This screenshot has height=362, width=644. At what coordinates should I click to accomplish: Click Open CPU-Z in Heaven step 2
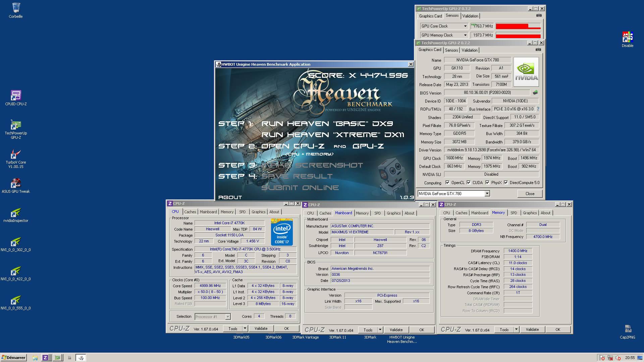click(293, 146)
